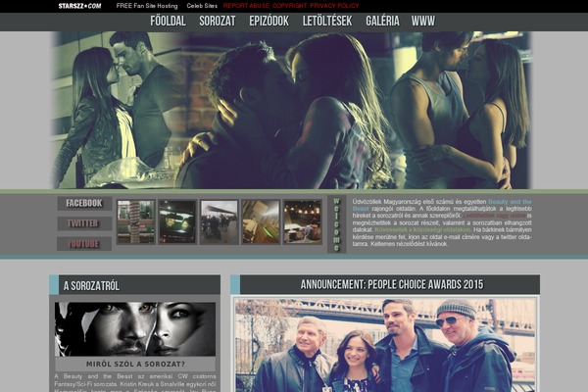The width and height of the screenshot is (588, 392).
Task: Open the second thumbnail showing a car
Action: [177, 222]
